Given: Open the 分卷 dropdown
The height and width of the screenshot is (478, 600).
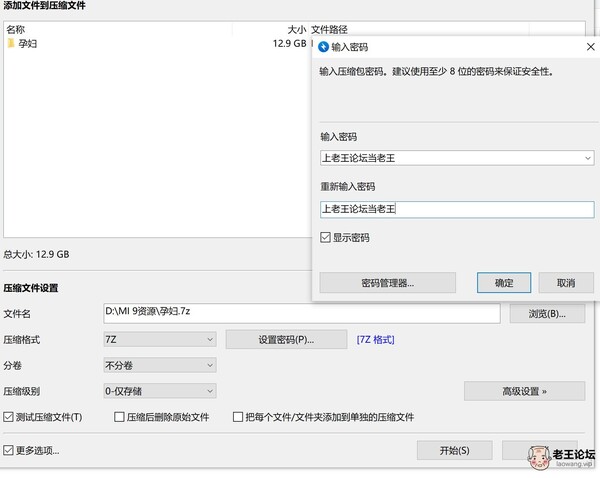Looking at the screenshot, I should pyautogui.click(x=209, y=366).
